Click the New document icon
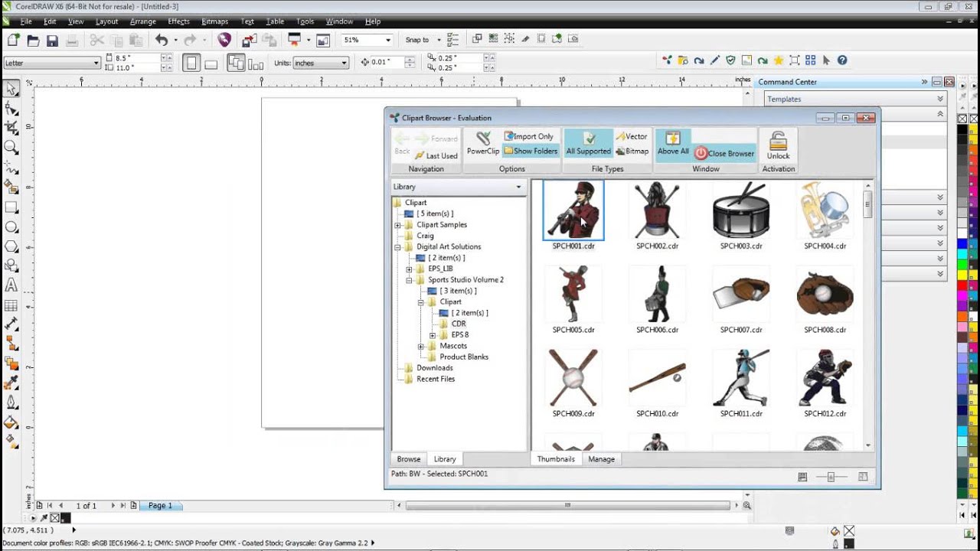 pos(13,40)
